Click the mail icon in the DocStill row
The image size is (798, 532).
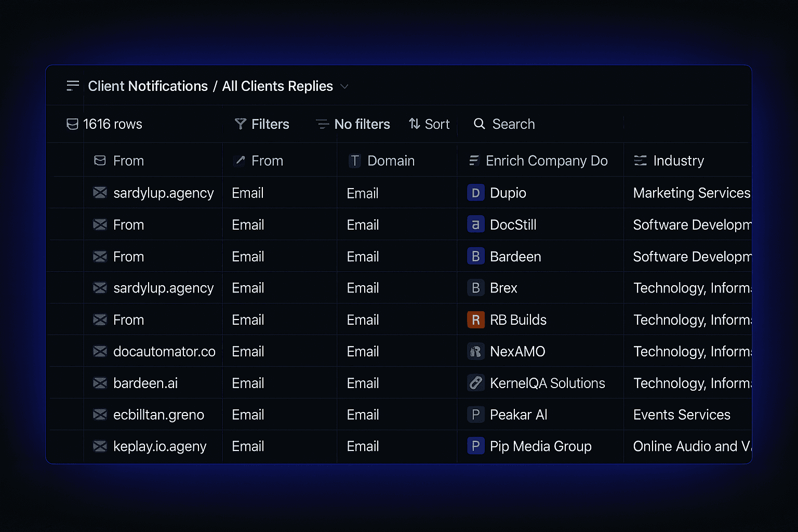pos(100,224)
